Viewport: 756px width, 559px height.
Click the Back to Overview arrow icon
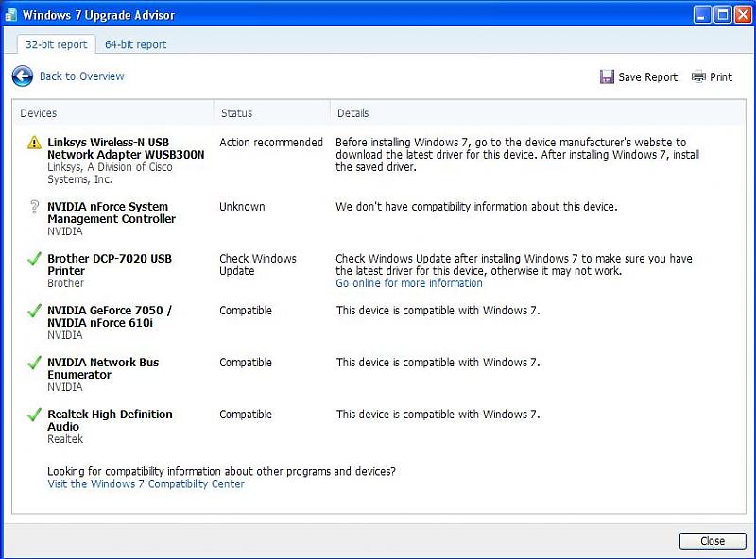point(23,76)
